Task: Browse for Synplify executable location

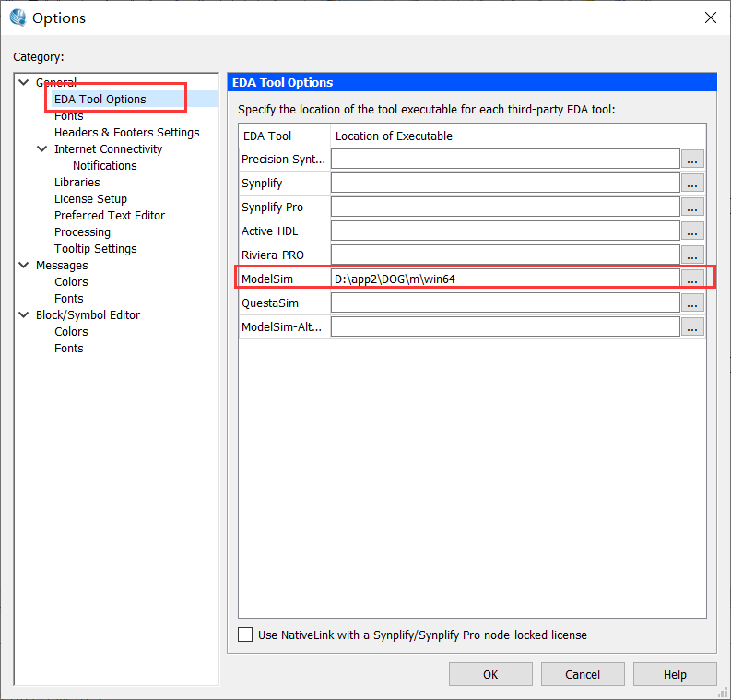Action: pyautogui.click(x=692, y=183)
